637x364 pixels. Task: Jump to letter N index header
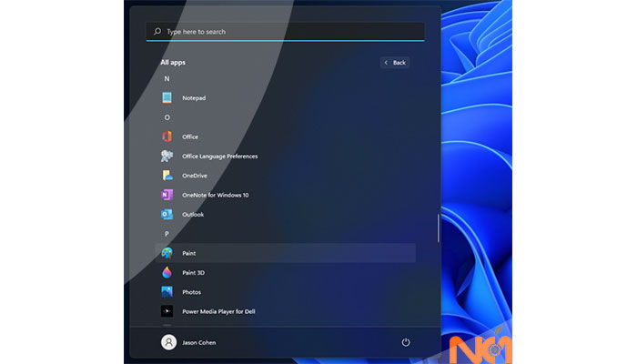click(167, 79)
